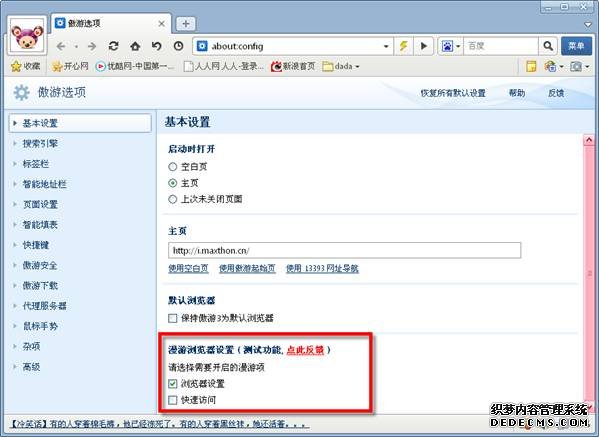Image resolution: width=599 pixels, height=437 pixels.
Task: Select 高级 in the sidebar
Action: 31,367
